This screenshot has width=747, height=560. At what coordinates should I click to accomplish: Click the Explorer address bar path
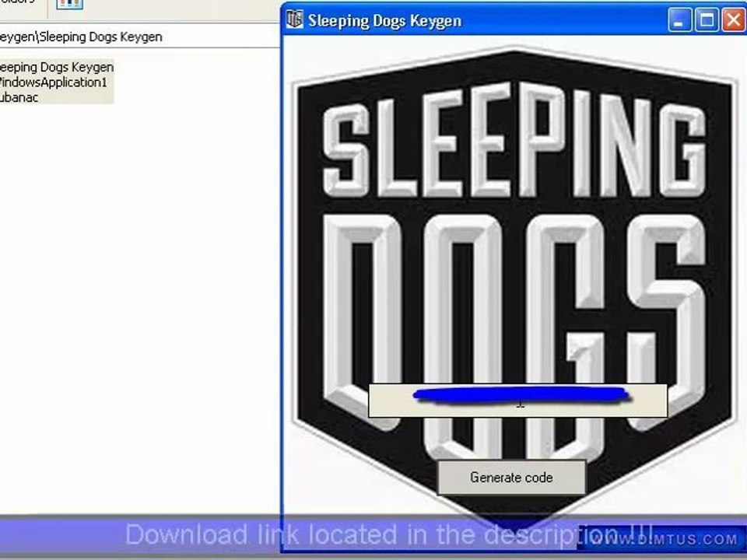pos(81,37)
